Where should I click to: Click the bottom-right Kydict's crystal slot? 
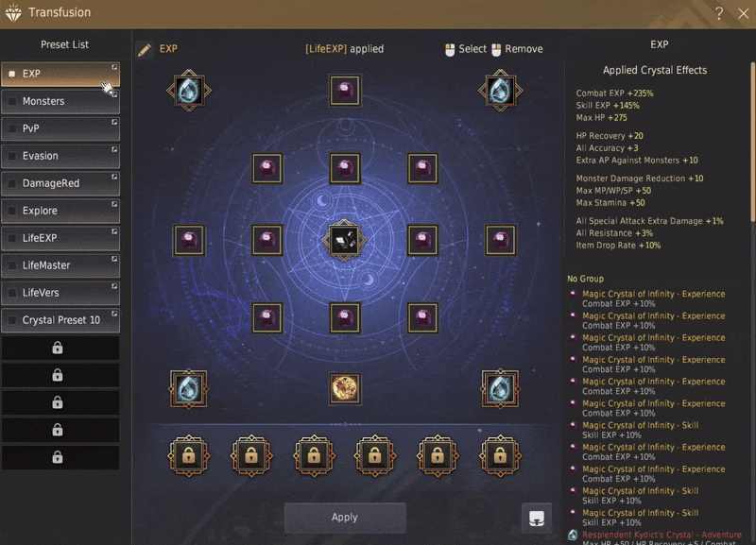[x=501, y=388]
